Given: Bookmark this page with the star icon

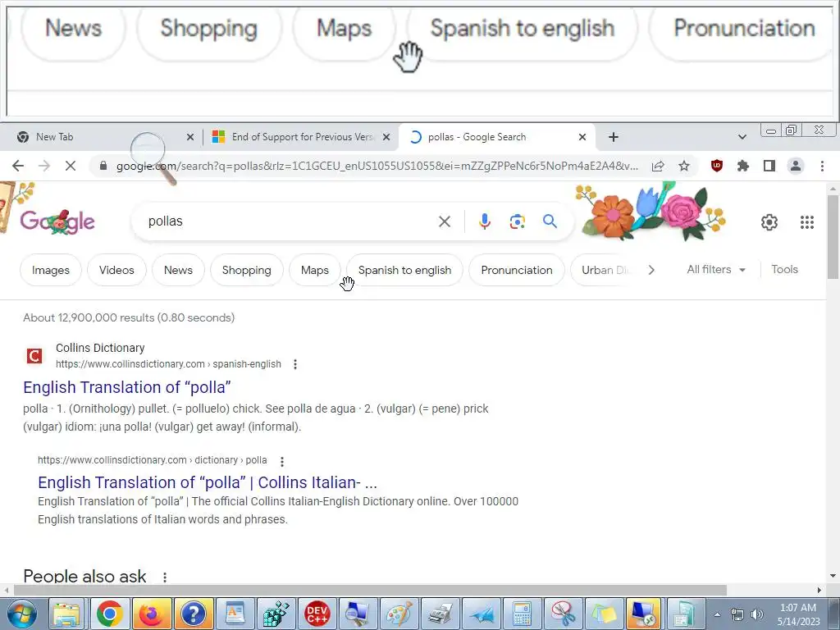Looking at the screenshot, I should coord(684,166).
